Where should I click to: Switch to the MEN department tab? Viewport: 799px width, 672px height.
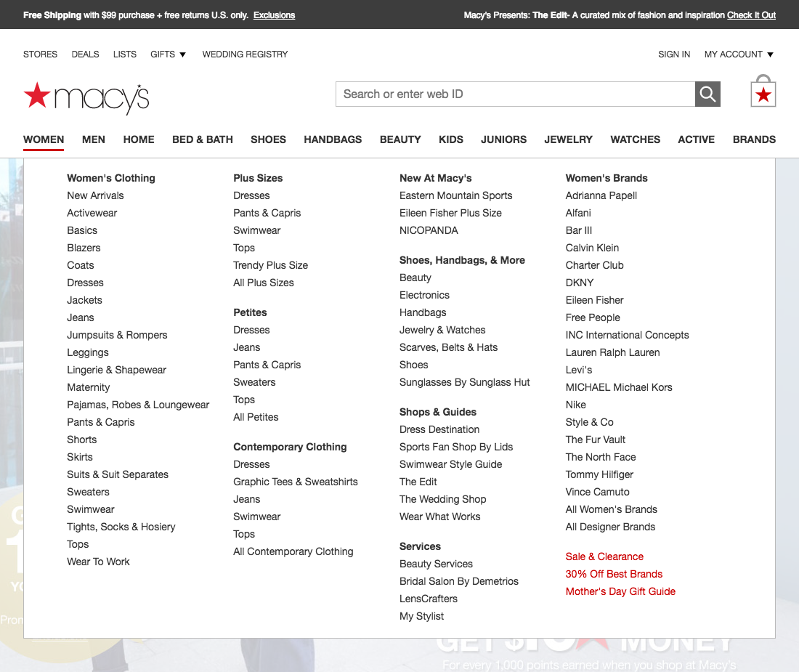coord(93,139)
